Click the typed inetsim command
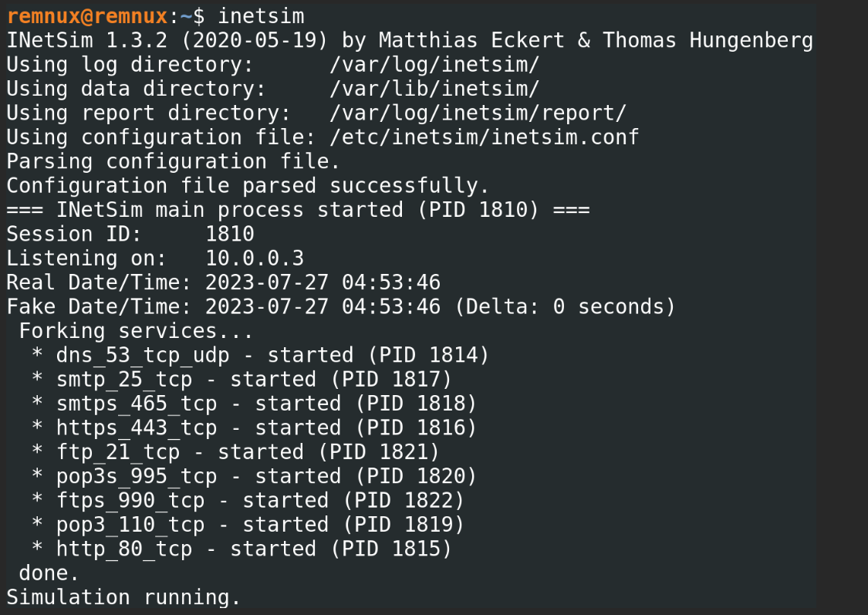Screen dimensions: 868x615 point(261,15)
